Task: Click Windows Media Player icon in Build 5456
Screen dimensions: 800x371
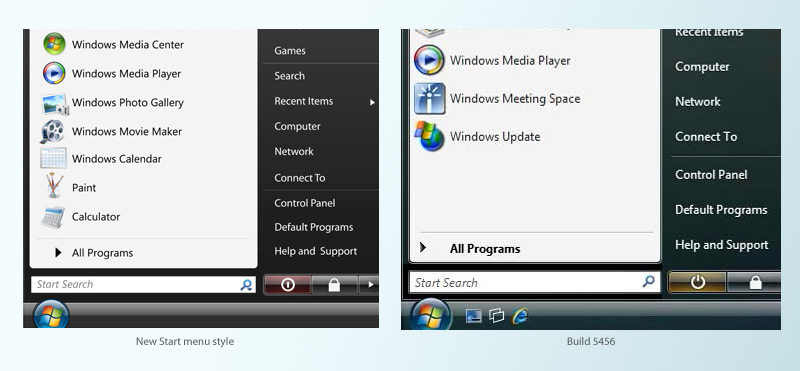Action: tap(429, 60)
